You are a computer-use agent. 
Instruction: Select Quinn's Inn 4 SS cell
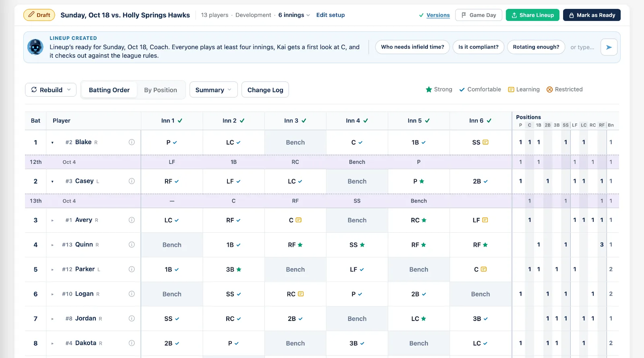[357, 245]
